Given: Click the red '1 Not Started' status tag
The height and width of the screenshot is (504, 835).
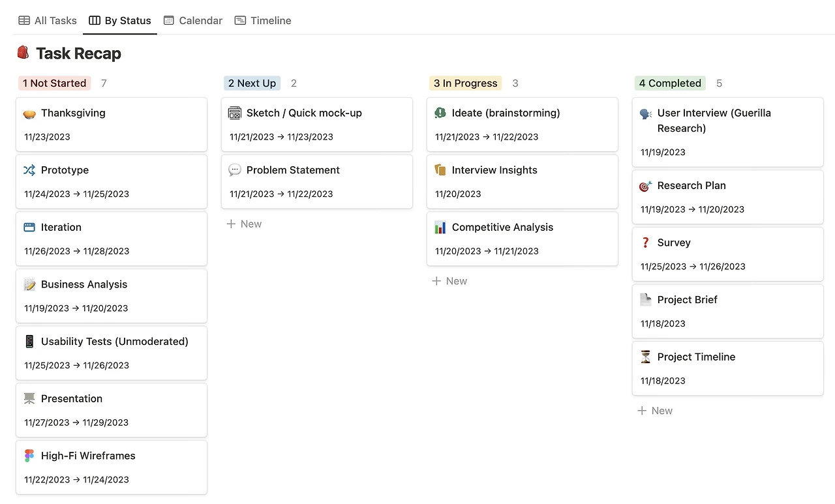Looking at the screenshot, I should [54, 83].
